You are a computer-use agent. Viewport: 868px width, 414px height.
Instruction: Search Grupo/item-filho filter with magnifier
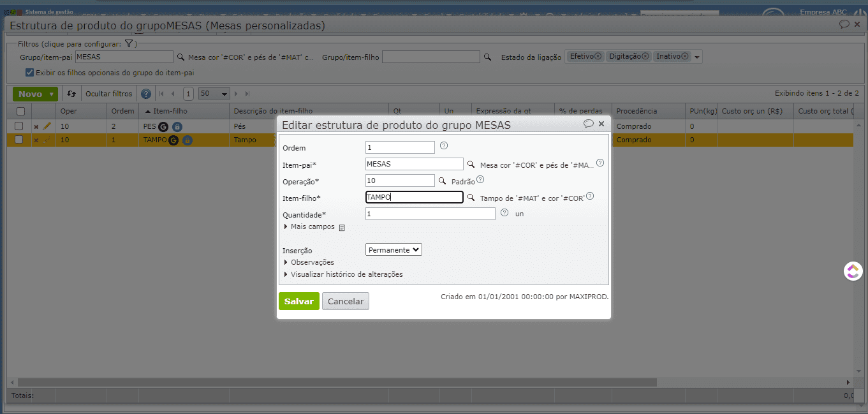pyautogui.click(x=487, y=57)
